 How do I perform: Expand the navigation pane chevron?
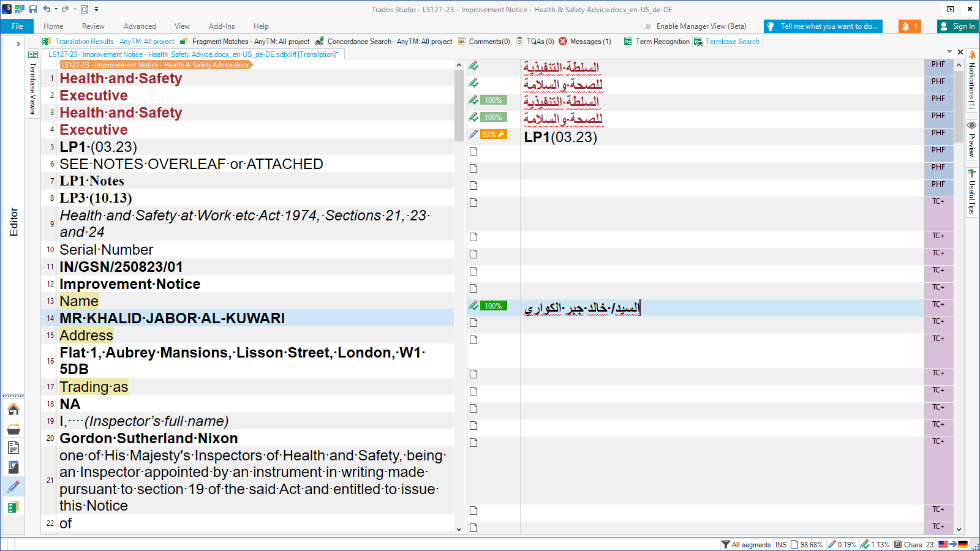(x=18, y=43)
